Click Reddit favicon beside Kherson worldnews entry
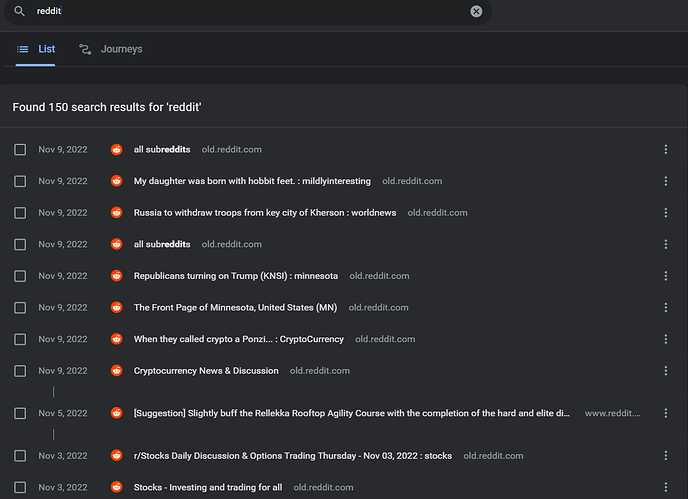This screenshot has width=688, height=499. (116, 212)
